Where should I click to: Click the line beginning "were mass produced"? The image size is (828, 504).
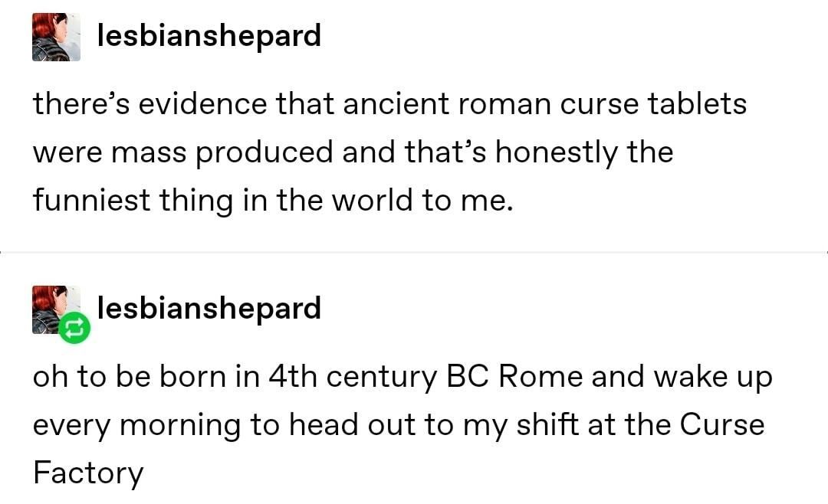(353, 152)
